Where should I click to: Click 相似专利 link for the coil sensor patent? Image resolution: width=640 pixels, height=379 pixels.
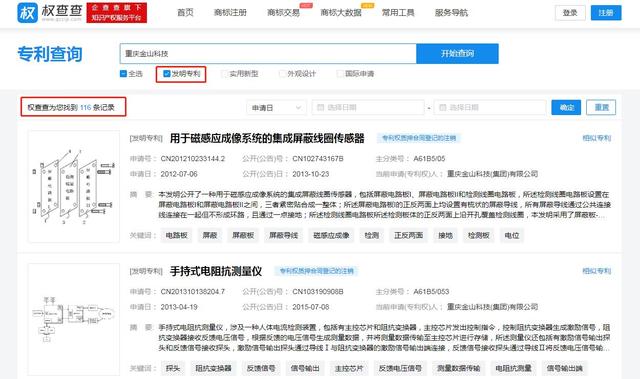click(597, 138)
